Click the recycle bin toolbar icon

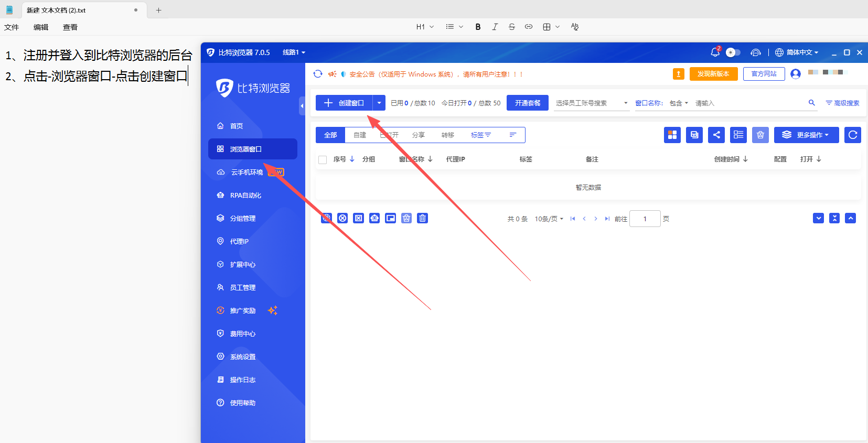pos(760,135)
